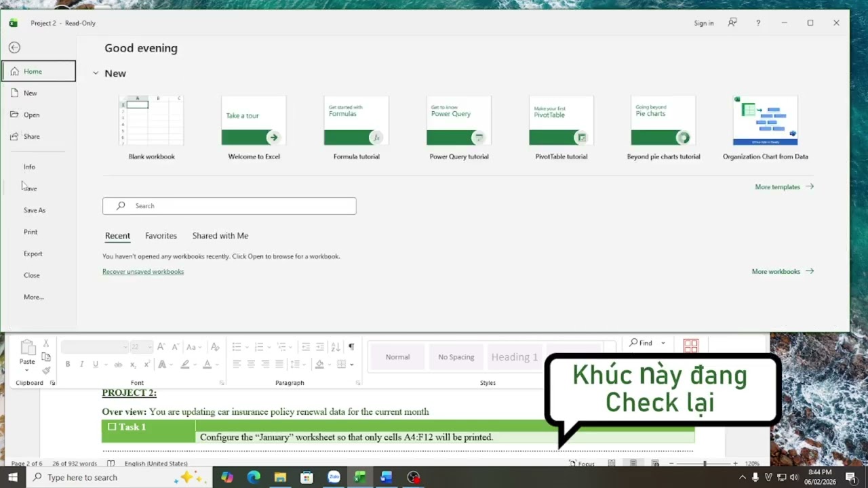868x488 pixels.
Task: Open Excel Help question mark
Action: pyautogui.click(x=758, y=23)
